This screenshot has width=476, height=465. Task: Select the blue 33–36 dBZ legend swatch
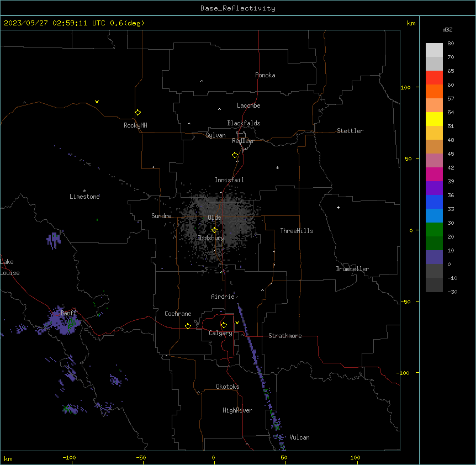click(x=434, y=202)
